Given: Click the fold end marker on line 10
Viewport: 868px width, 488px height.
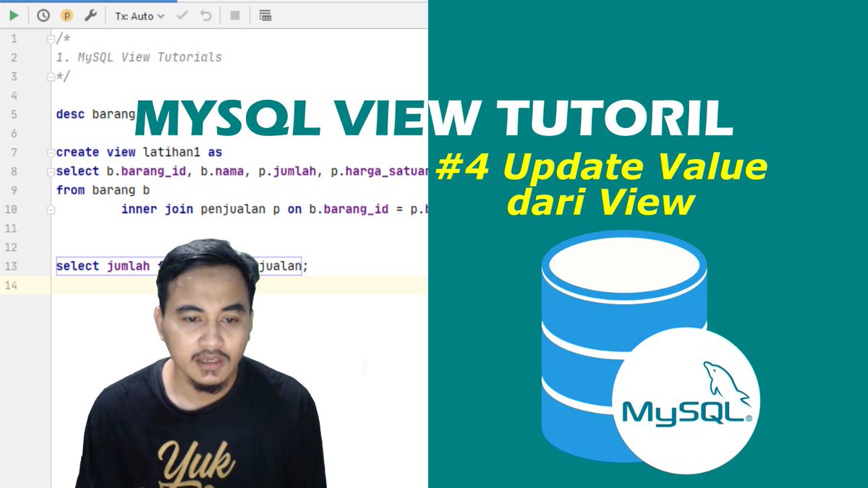Looking at the screenshot, I should click(x=51, y=210).
